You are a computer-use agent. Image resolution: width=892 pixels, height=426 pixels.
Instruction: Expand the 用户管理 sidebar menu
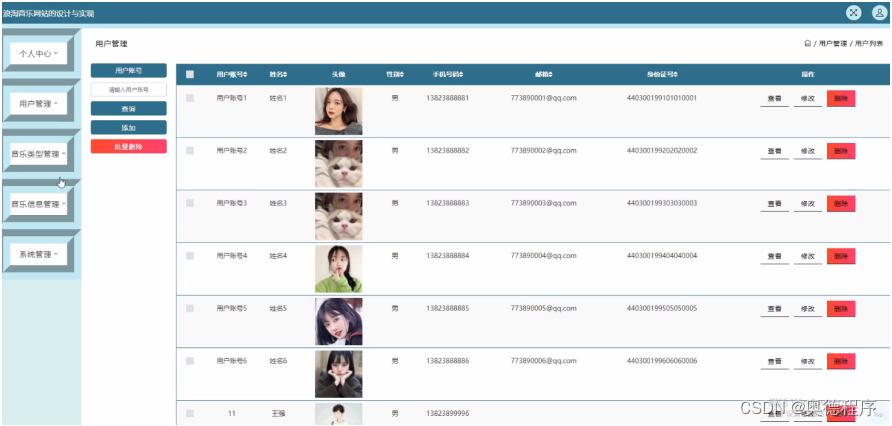pyautogui.click(x=39, y=104)
